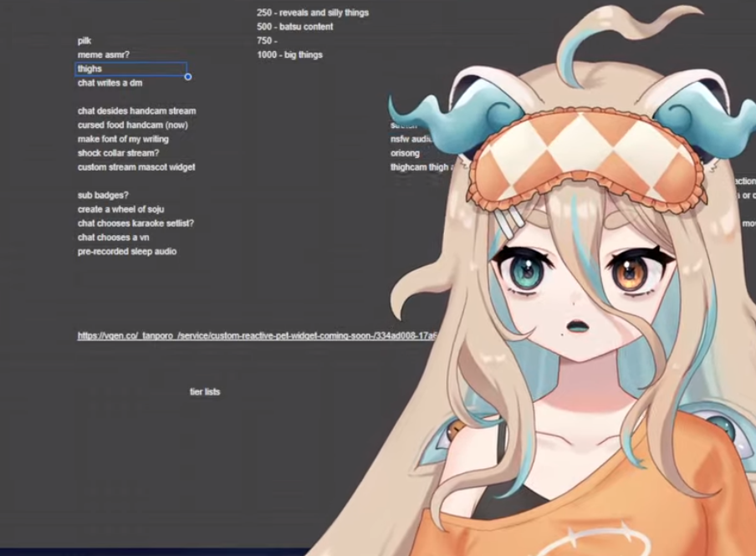The height and width of the screenshot is (556, 756).
Task: Click the 'orisong' cell
Action: pos(405,153)
